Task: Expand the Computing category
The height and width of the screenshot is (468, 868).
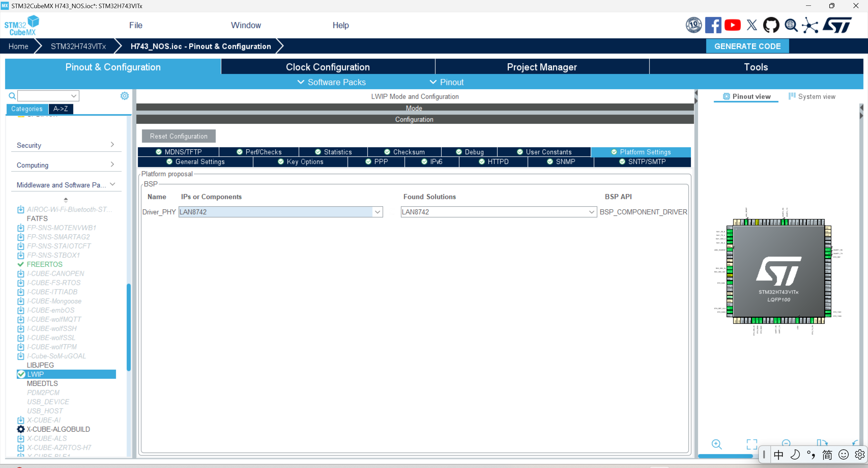Action: pos(65,165)
